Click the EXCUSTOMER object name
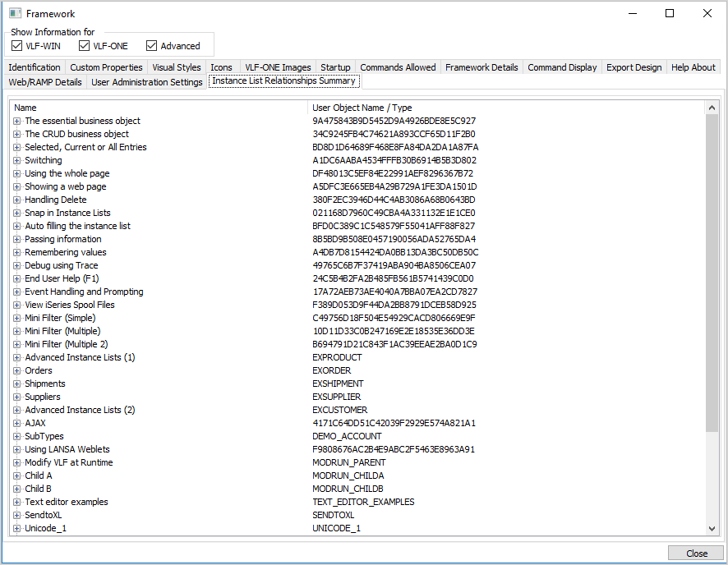This screenshot has height=565, width=728. [x=340, y=410]
